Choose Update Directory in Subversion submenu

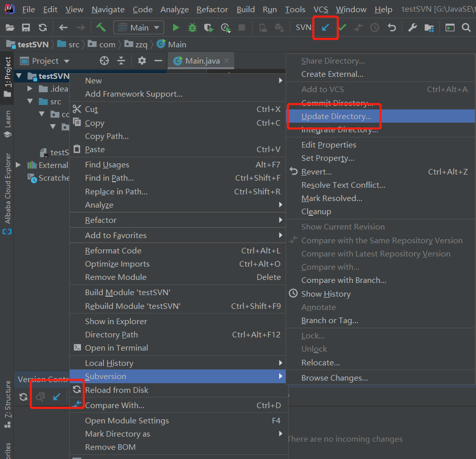[x=381, y=117]
